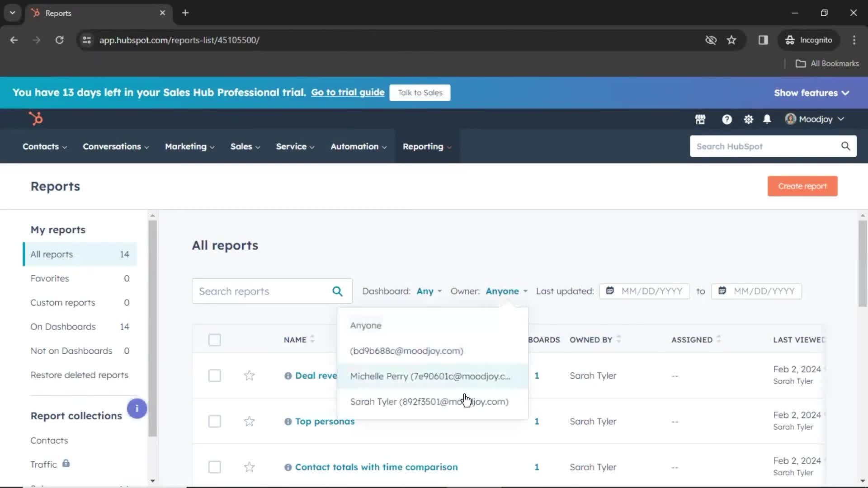Expand the Marketing navigation menu
The width and height of the screenshot is (868, 488).
pyautogui.click(x=190, y=146)
